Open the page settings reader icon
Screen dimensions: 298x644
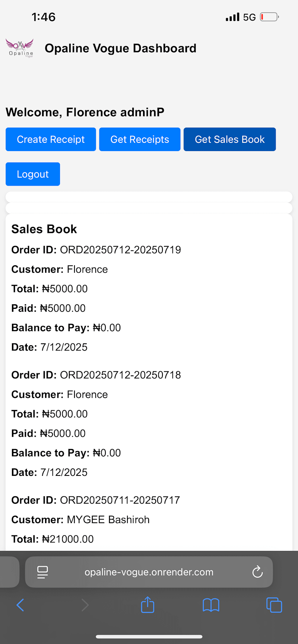coord(42,572)
